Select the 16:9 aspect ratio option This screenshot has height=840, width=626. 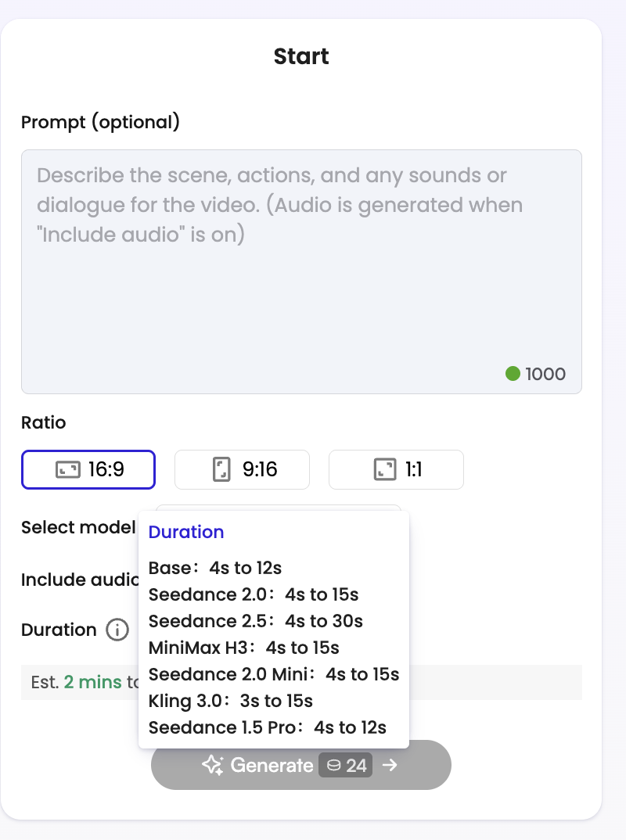coord(88,470)
